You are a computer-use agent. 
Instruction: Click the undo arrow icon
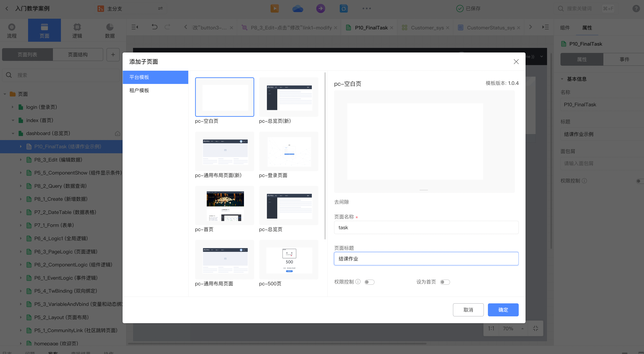(x=154, y=27)
